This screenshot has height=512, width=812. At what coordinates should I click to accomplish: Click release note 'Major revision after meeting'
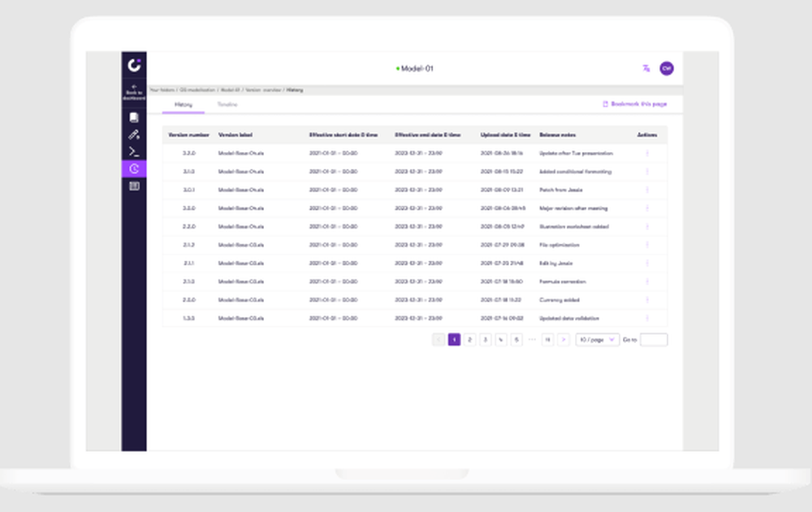tap(573, 208)
